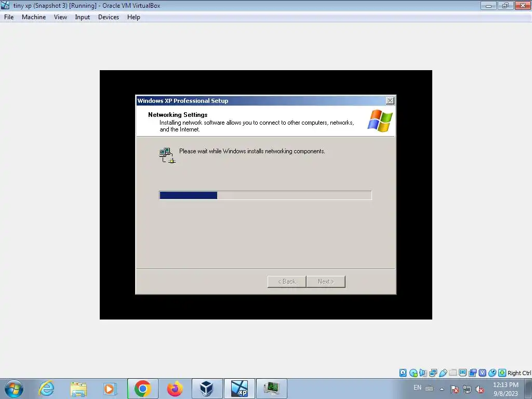
Task: Open the Help menu
Action: [134, 17]
